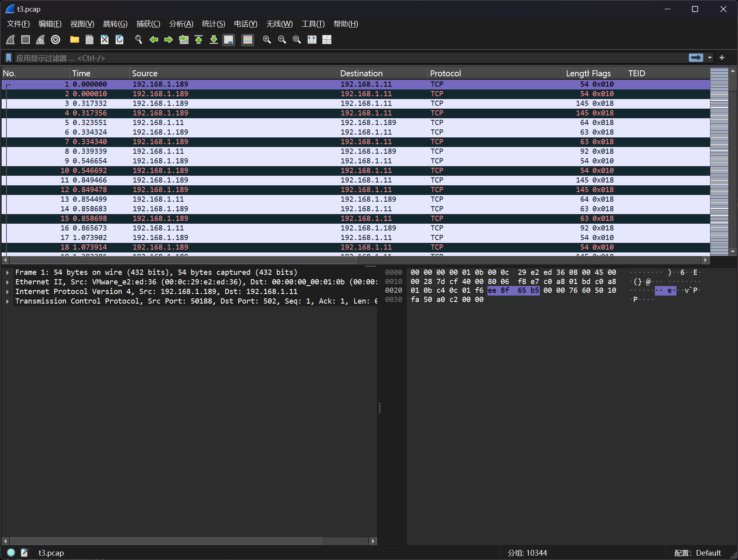The width and height of the screenshot is (738, 560).
Task: Open a capture file with the folder icon
Action: [x=75, y=40]
